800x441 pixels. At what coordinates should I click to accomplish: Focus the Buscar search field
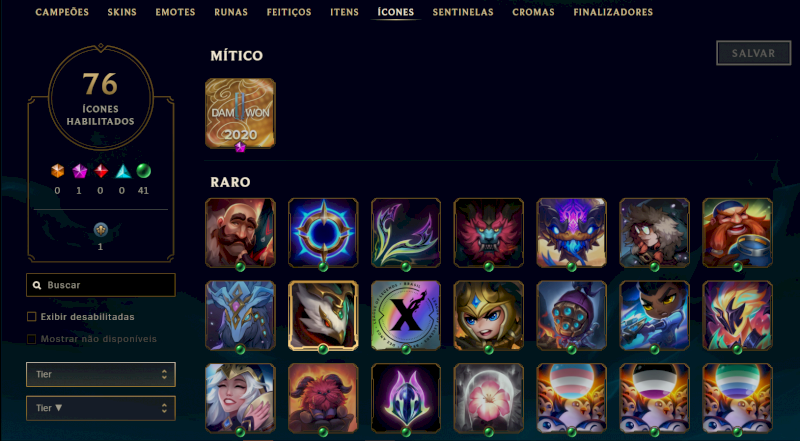[101, 285]
